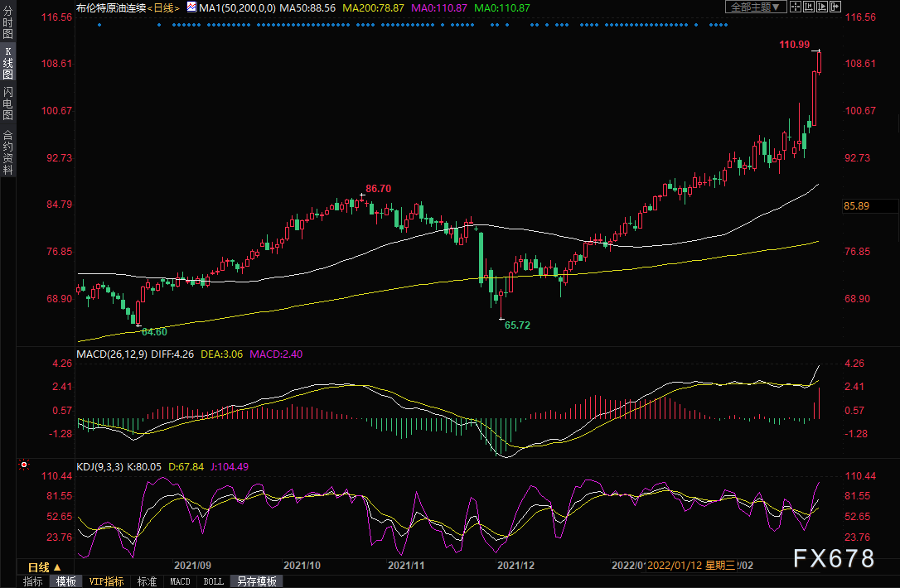Image resolution: width=900 pixels, height=588 pixels.
Task: Choose the MACD template button
Action: (180, 581)
